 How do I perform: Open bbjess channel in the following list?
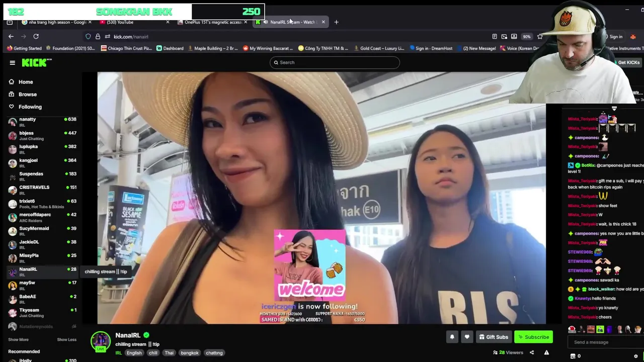[x=42, y=135]
